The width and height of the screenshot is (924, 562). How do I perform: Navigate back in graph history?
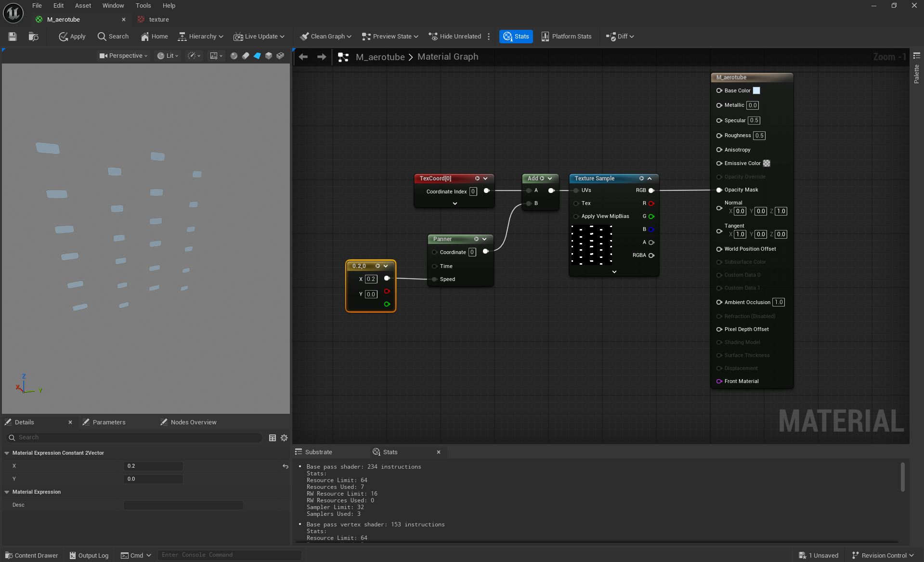click(303, 57)
